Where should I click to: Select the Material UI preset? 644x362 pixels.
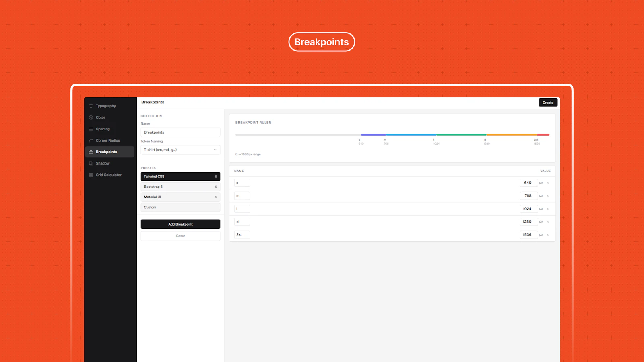pyautogui.click(x=180, y=197)
